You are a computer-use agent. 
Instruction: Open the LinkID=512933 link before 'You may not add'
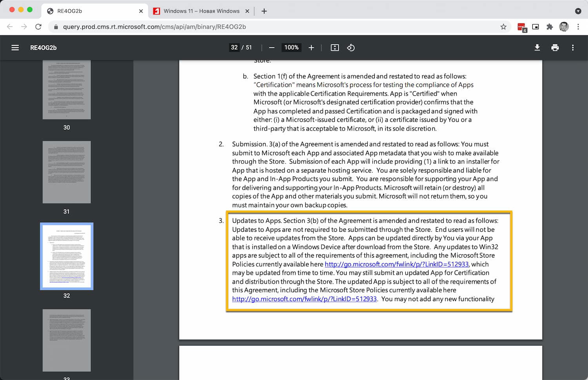(x=304, y=299)
